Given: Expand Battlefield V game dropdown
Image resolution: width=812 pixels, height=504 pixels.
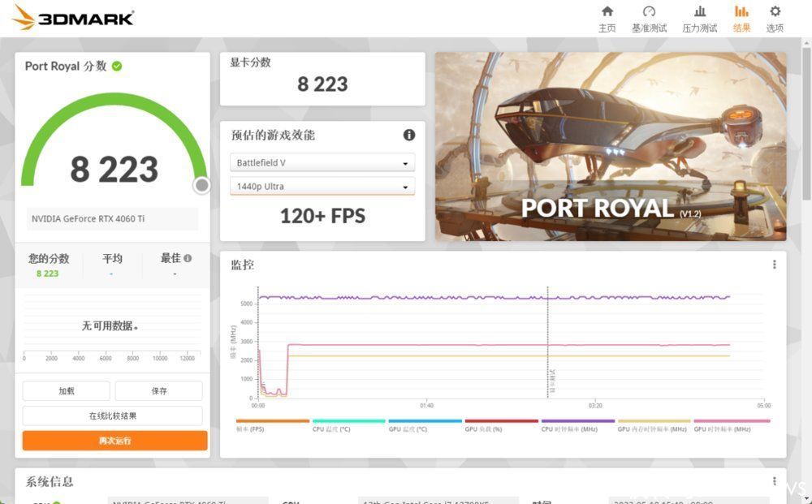Looking at the screenshot, I should click(x=322, y=162).
